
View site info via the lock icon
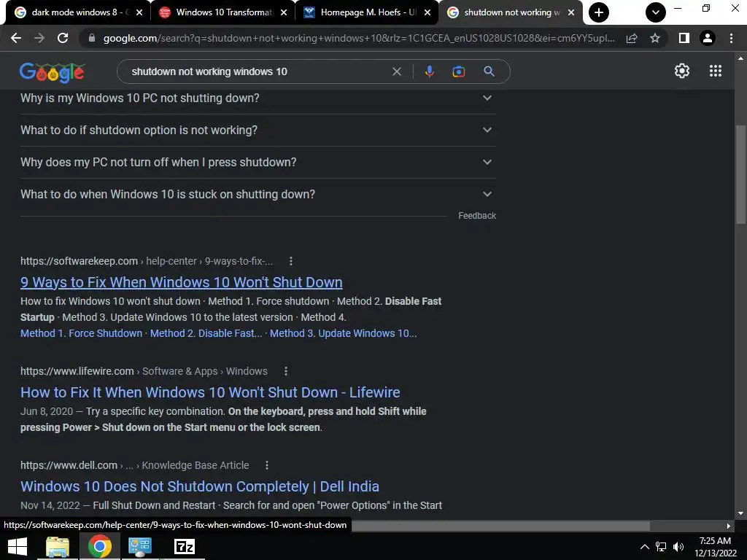[92, 38]
